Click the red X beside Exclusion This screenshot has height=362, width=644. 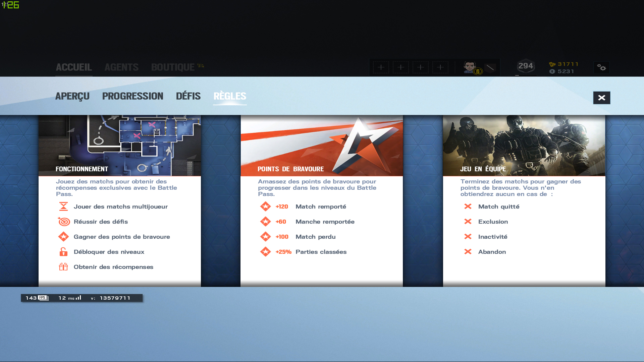[468, 222]
